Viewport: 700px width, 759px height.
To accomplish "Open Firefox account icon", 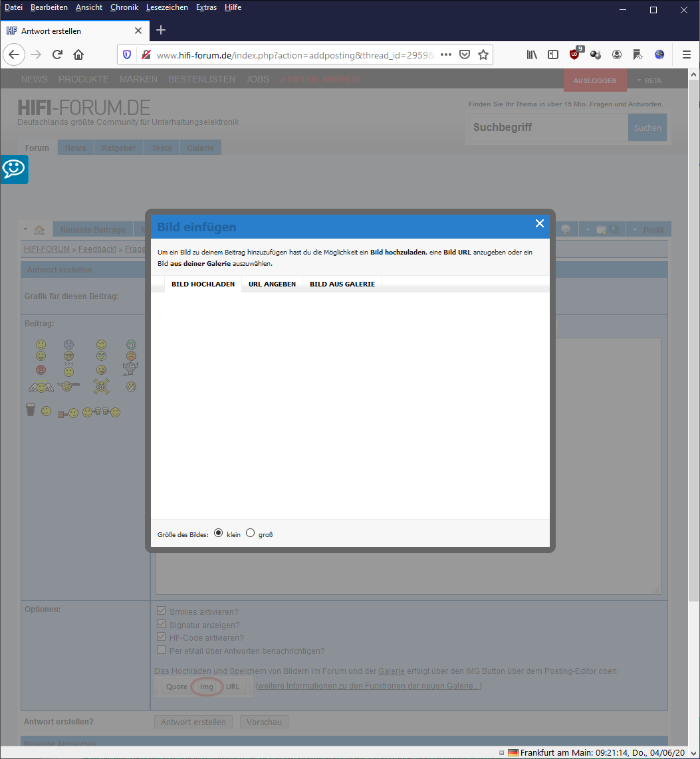I will click(x=617, y=54).
